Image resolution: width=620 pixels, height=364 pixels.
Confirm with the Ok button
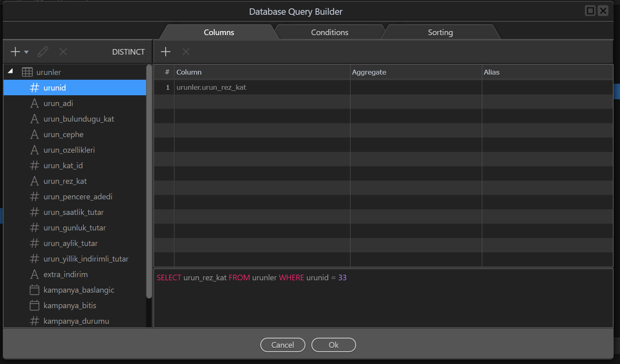point(333,345)
